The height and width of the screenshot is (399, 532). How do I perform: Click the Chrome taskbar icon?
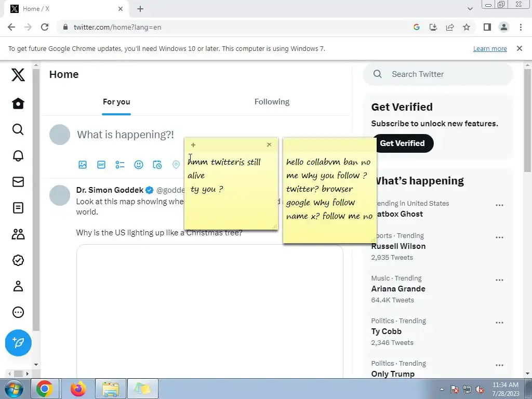click(45, 389)
